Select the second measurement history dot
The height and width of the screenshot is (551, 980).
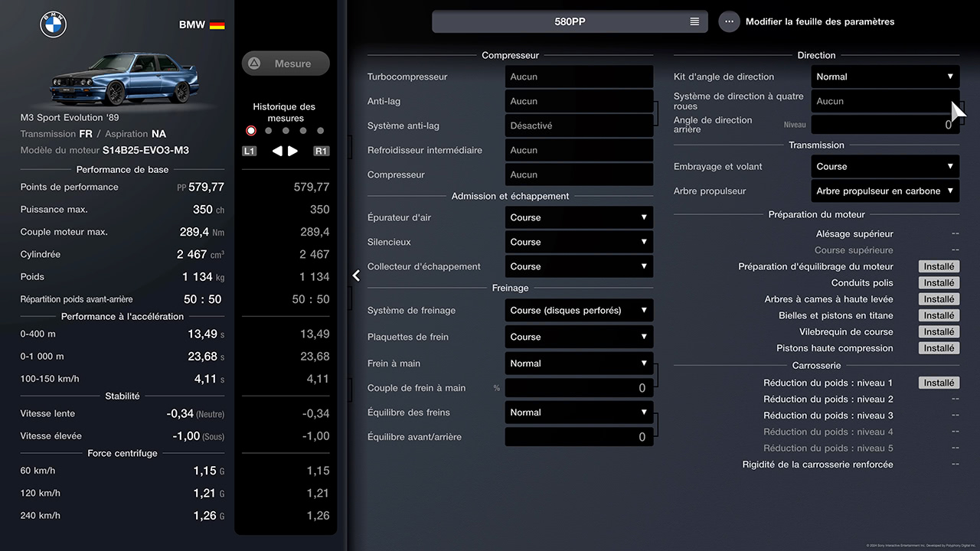tap(268, 131)
